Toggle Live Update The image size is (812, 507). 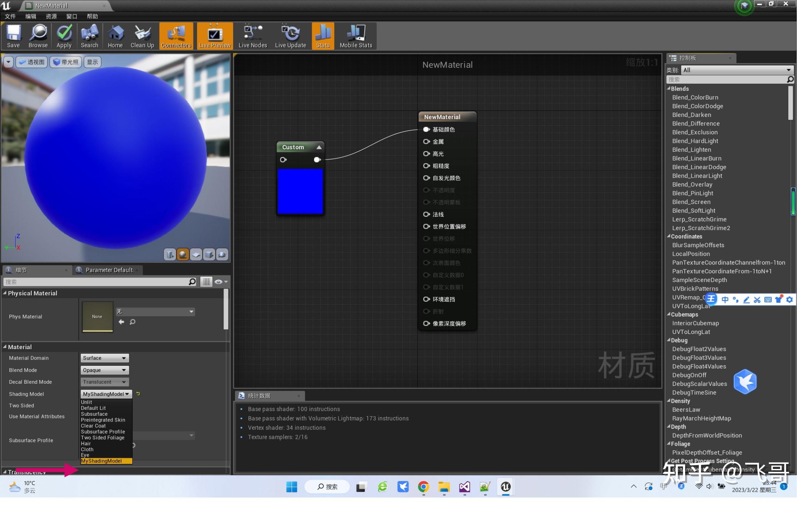click(290, 36)
